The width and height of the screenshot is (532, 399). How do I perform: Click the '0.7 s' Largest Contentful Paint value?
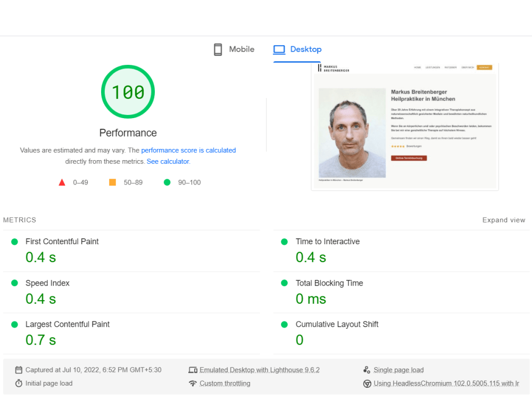click(x=41, y=340)
